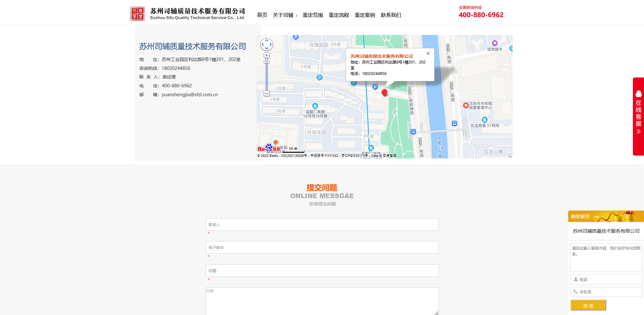Go to 联系我们 page
644x315 pixels.
[x=391, y=15]
